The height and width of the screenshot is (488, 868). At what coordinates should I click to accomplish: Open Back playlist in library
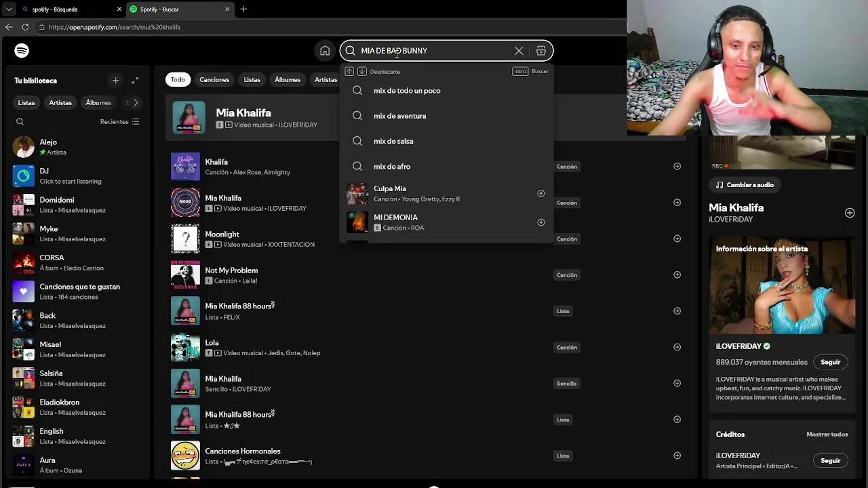click(x=77, y=321)
